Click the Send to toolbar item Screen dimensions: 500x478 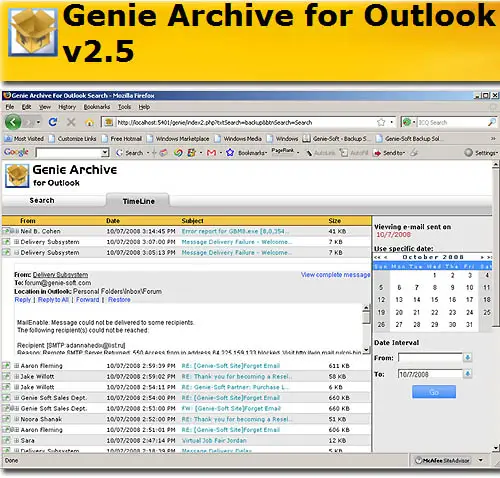pos(389,153)
